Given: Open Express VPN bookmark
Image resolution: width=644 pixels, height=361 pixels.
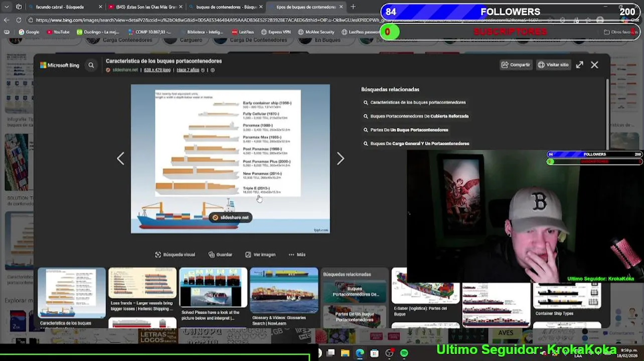Looking at the screenshot, I should [276, 32].
